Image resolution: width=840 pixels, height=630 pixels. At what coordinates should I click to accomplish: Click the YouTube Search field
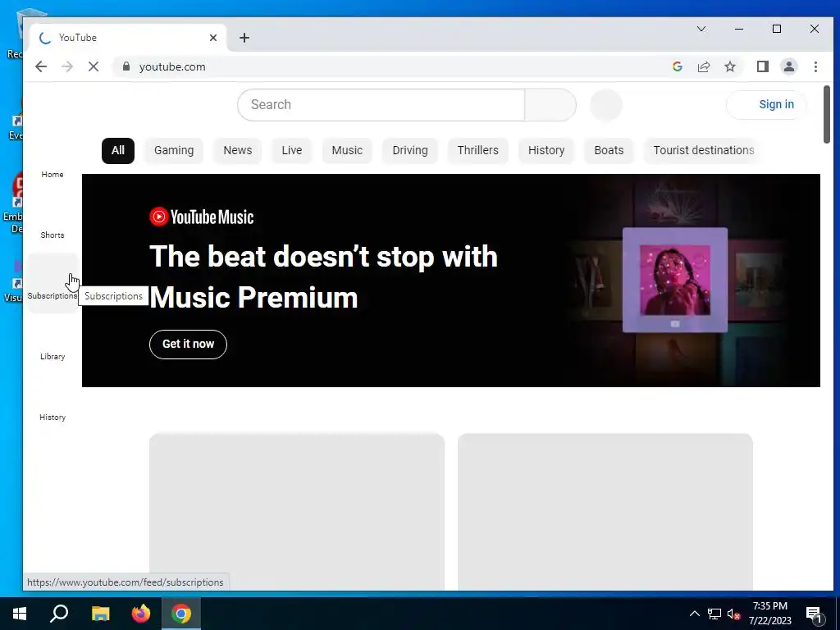(x=381, y=104)
